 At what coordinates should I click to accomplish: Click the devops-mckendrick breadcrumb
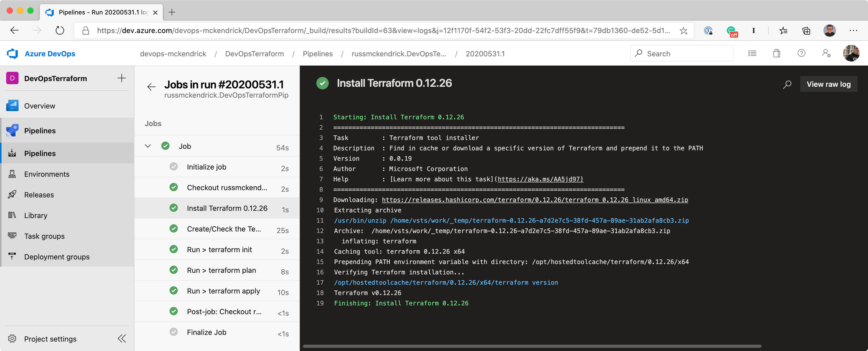(173, 54)
